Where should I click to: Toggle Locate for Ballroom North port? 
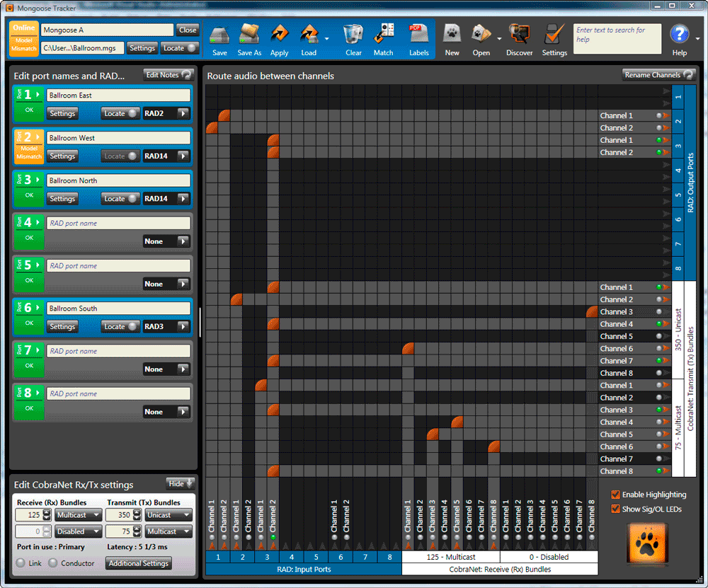coord(120,199)
